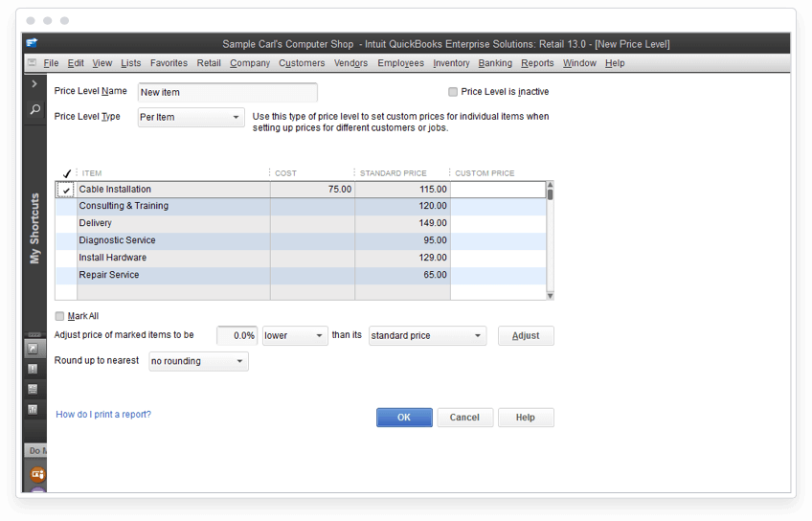
Task: Open the standard price dropdown
Action: [427, 335]
